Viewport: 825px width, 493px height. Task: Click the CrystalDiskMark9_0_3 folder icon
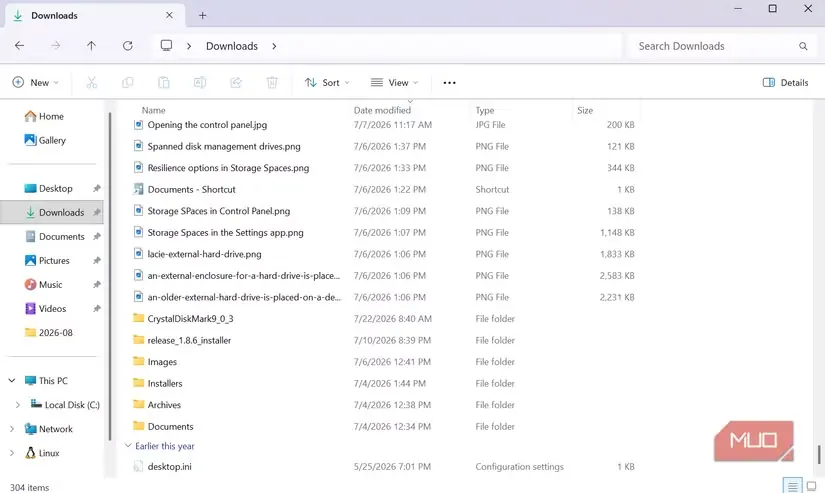pyautogui.click(x=138, y=318)
